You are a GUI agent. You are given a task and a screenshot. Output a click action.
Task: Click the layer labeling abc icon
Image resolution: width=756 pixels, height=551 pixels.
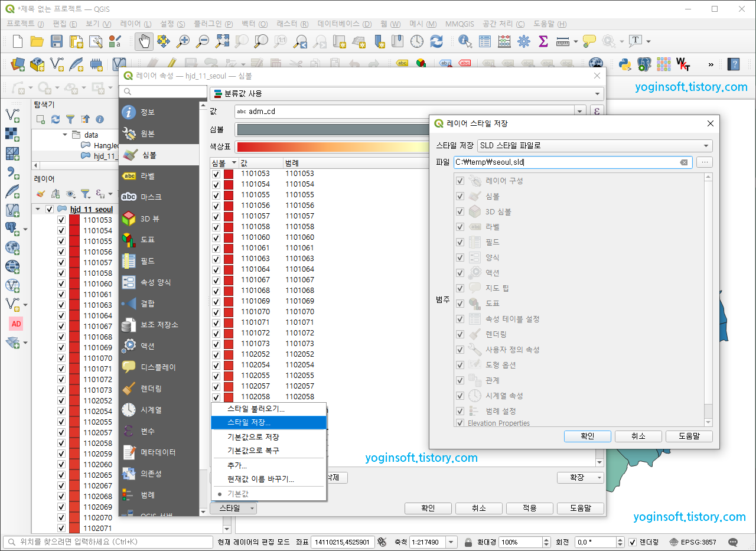pyautogui.click(x=402, y=64)
